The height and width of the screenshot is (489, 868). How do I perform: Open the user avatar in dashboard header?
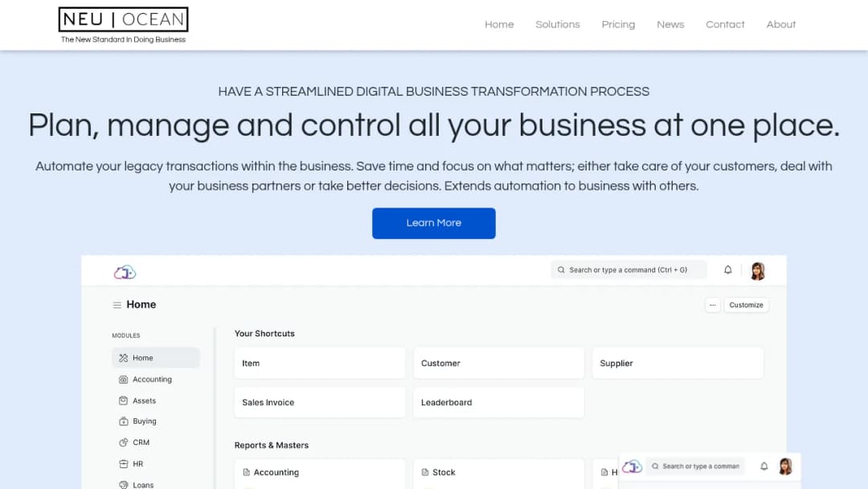tap(757, 271)
